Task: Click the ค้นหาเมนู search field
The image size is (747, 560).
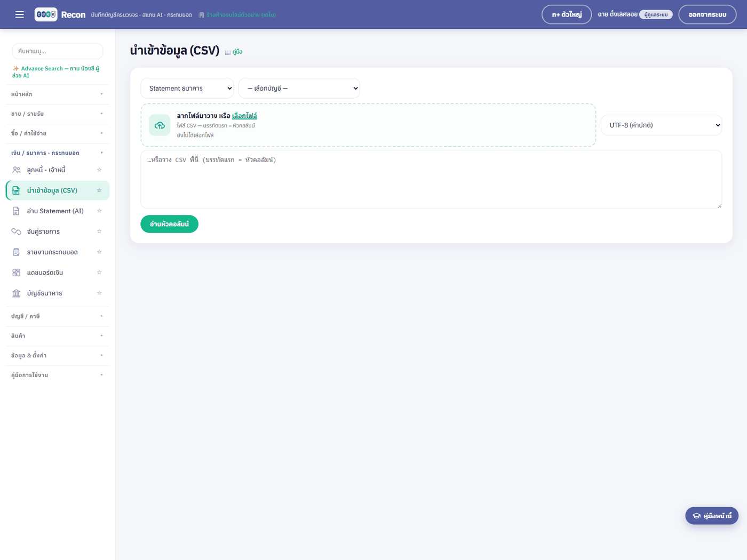Action: pos(58,51)
